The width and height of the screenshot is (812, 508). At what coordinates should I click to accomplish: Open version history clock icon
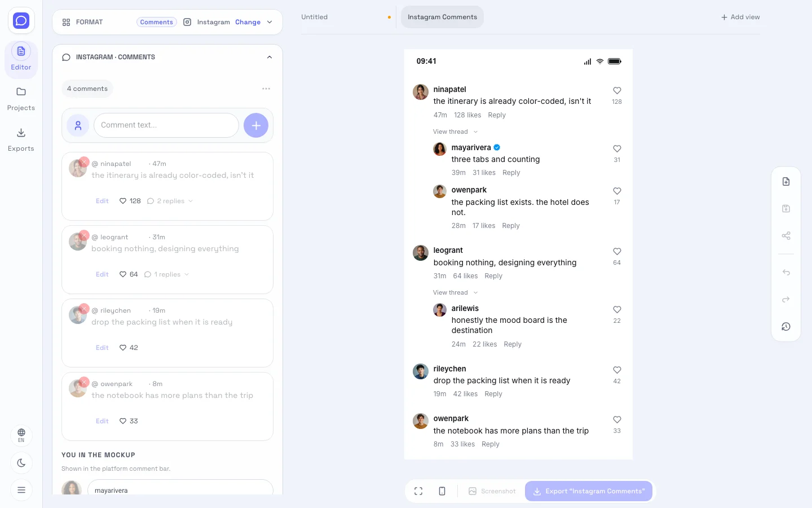point(786,326)
